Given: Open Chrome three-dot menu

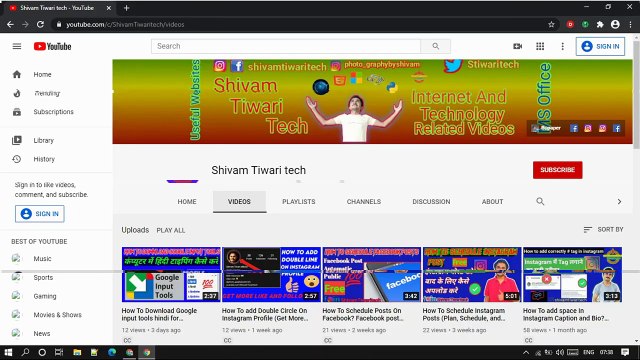Looking at the screenshot, I should click(x=631, y=24).
